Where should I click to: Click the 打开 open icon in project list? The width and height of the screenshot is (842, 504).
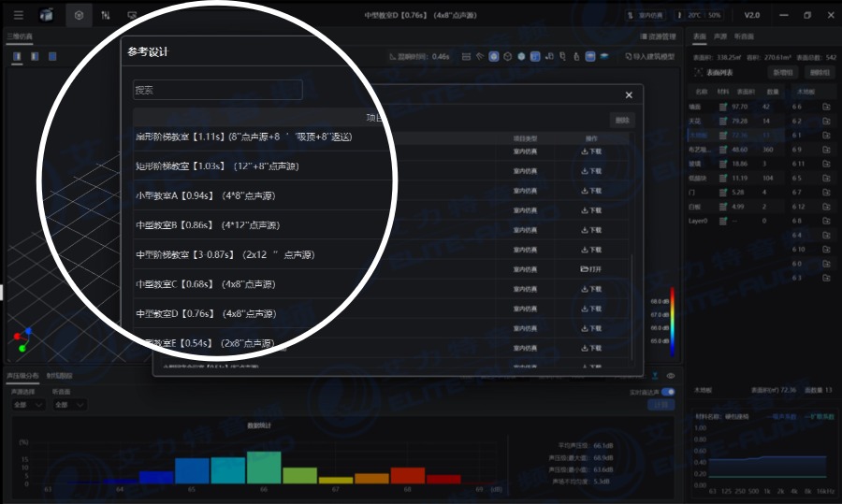591,269
